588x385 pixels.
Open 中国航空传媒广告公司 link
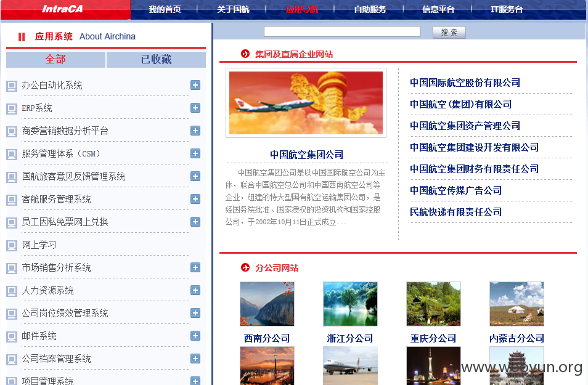[x=455, y=190]
